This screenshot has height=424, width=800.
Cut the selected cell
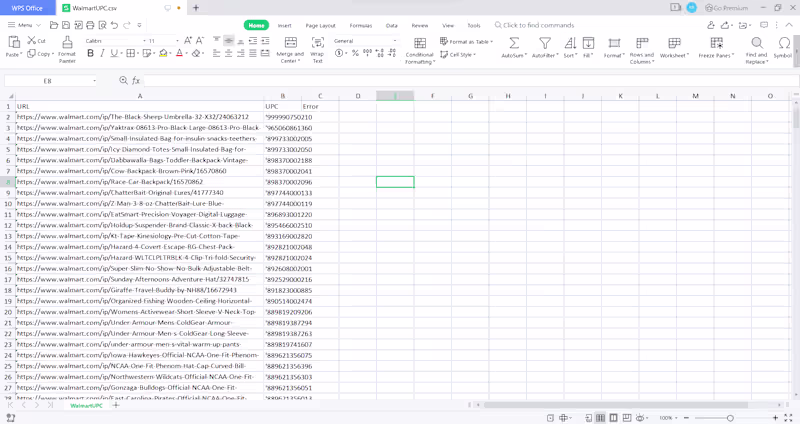tap(36, 40)
